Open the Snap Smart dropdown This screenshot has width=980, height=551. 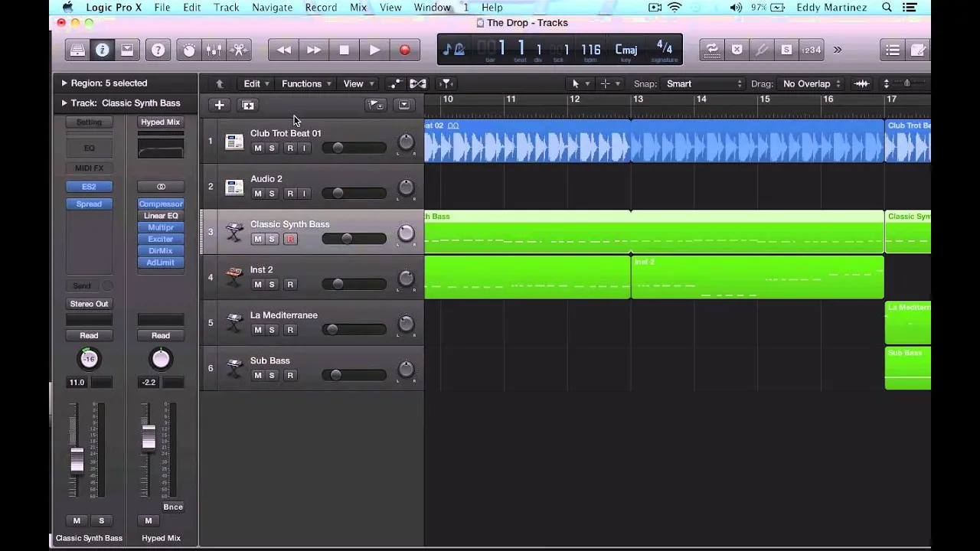pos(704,83)
